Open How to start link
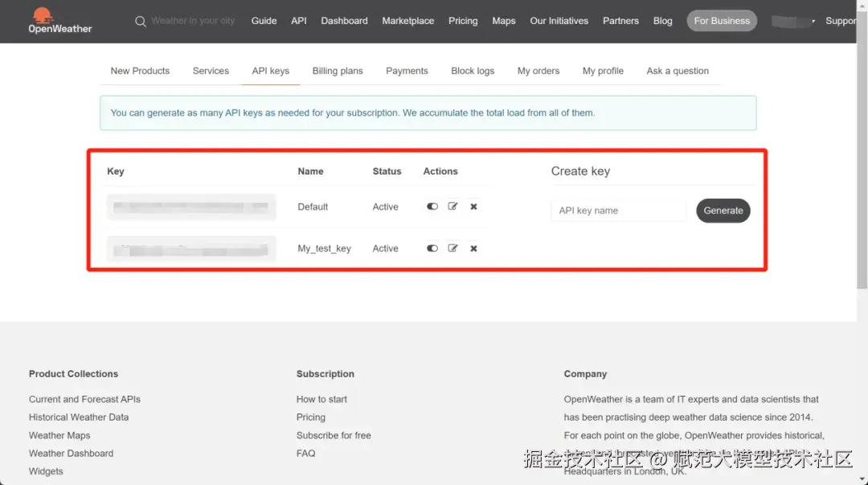 coord(321,399)
